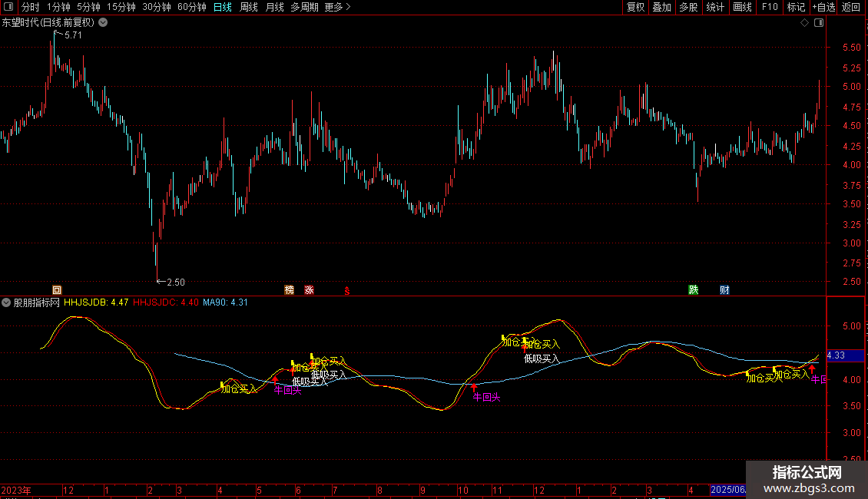Open dropdown beside 股朋指标网 indicator title
The height and width of the screenshot is (499, 868).
coord(6,302)
